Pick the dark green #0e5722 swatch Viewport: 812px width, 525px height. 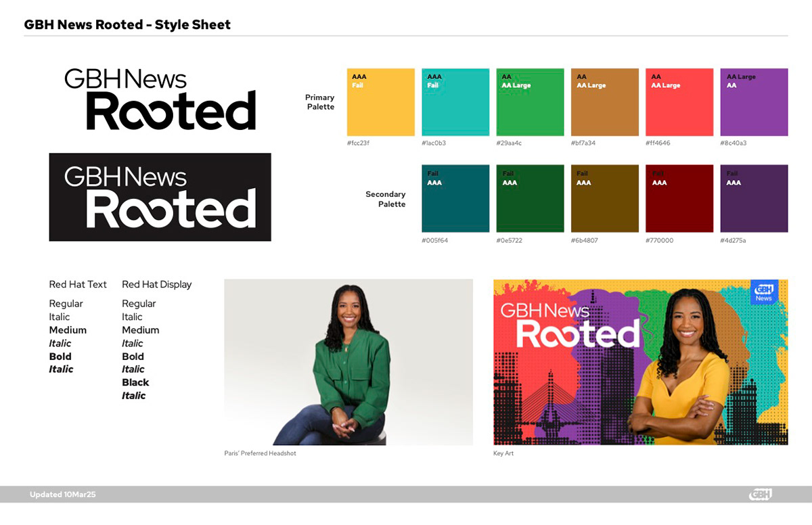tap(530, 199)
